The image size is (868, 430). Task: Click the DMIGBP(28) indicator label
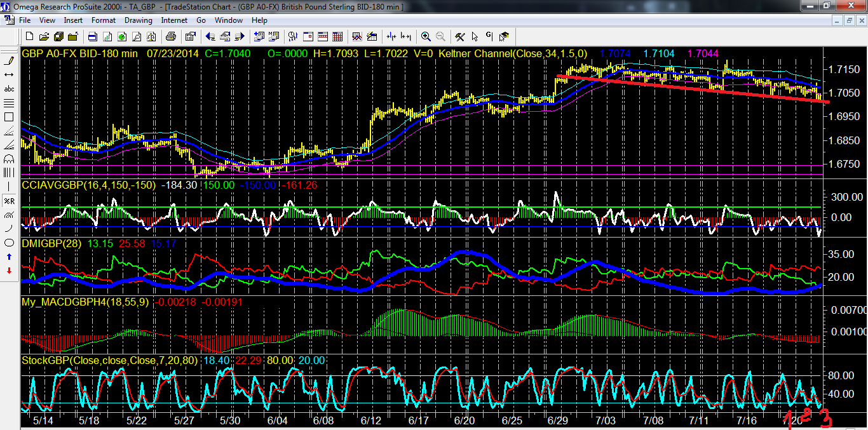point(51,244)
